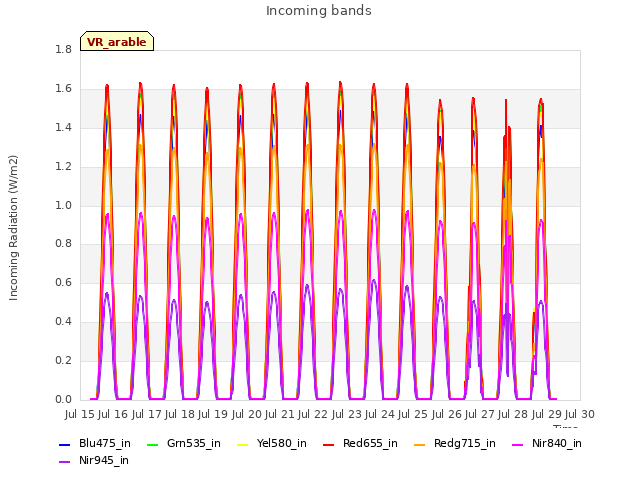The height and width of the screenshot is (480, 640).
Task: Click the orange Redg715_in legend swatch
Action: point(419,444)
